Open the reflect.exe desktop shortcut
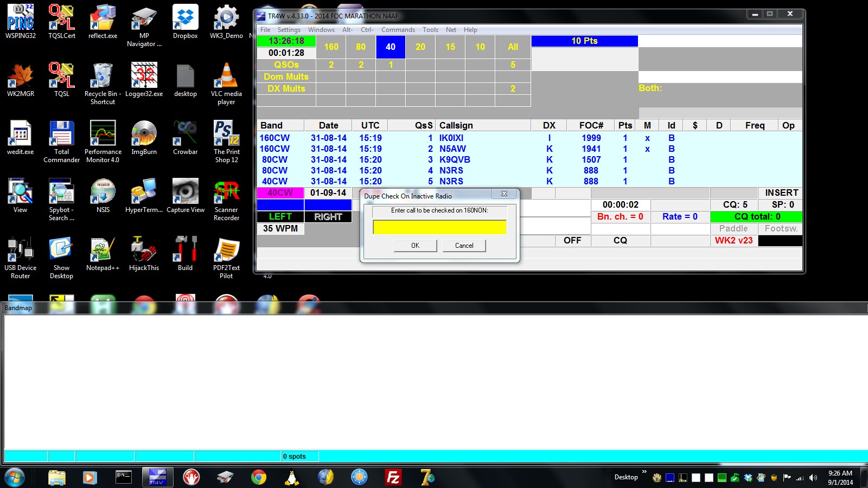The image size is (868, 488). point(103,22)
